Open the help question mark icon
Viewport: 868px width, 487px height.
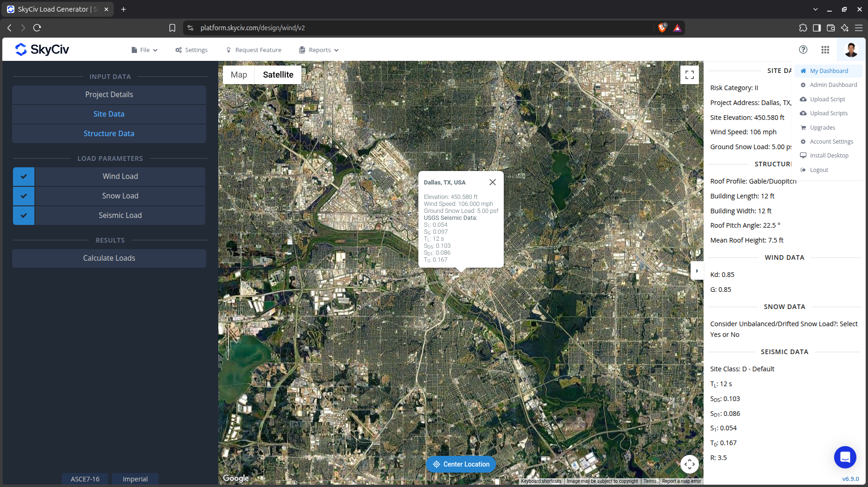[x=803, y=50]
